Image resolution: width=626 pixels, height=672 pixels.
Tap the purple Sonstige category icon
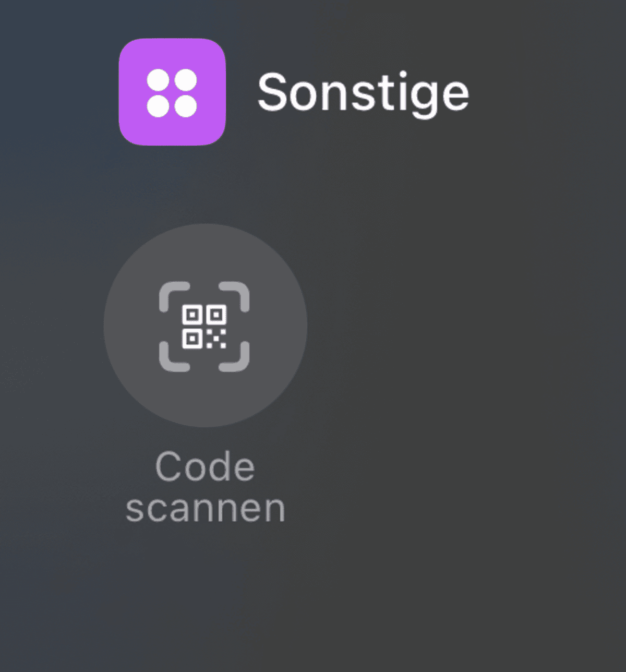172,92
